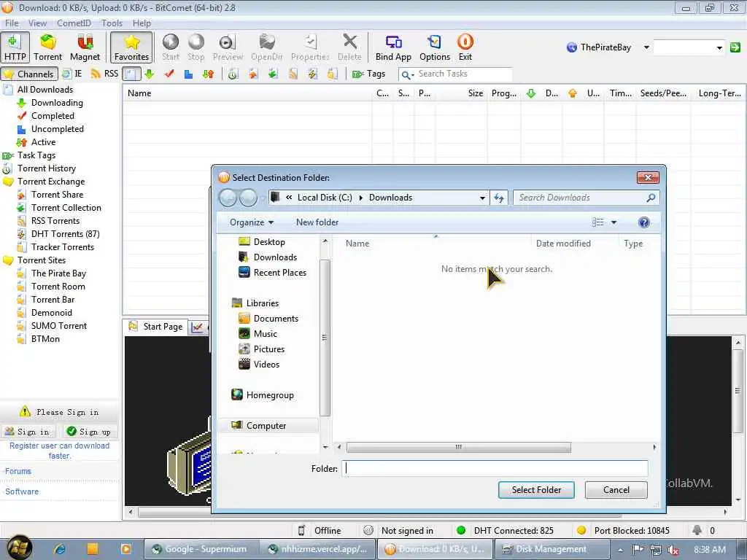
Task: Click the Internet Explorer taskbar icon
Action: coord(60,549)
